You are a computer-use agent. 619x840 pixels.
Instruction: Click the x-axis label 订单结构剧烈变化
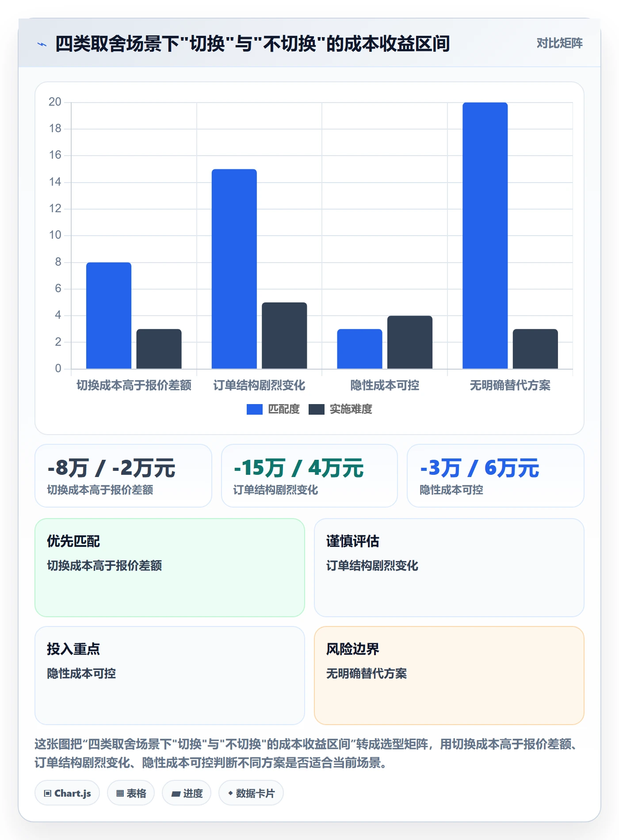[259, 386]
